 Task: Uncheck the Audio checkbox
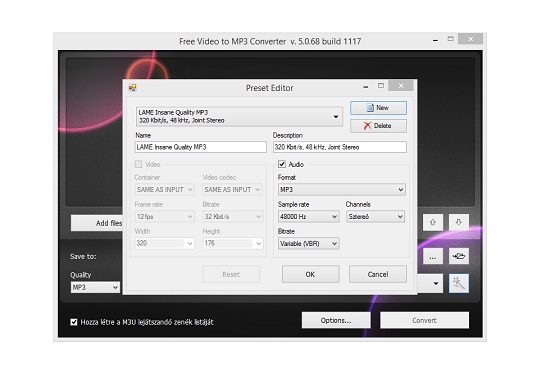click(282, 164)
